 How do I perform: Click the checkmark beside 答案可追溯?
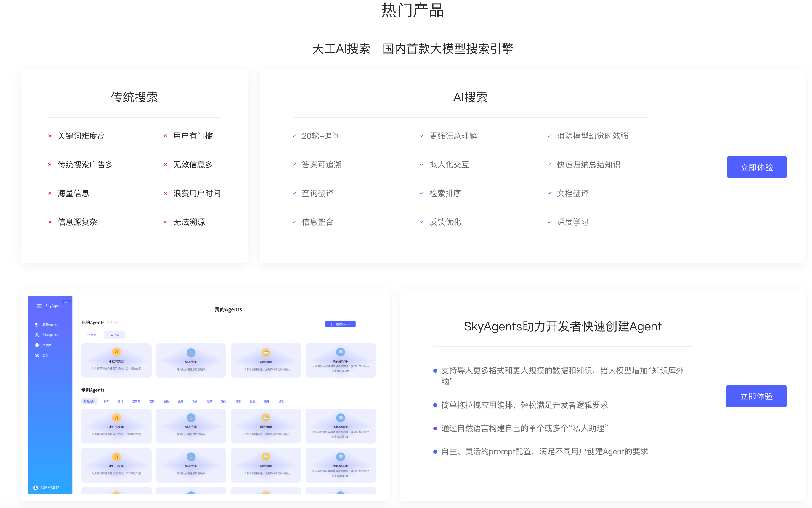tap(294, 165)
